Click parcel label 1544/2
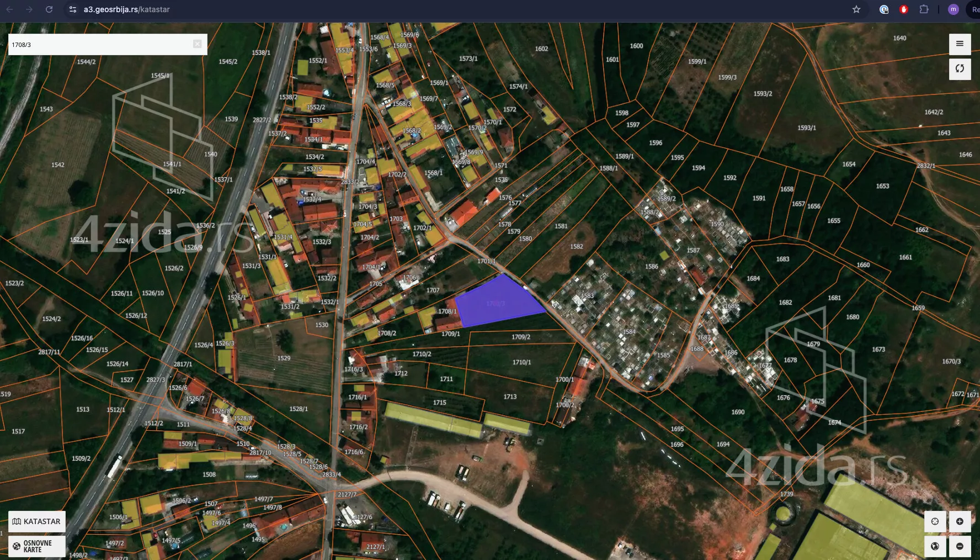The width and height of the screenshot is (980, 560). 86,62
